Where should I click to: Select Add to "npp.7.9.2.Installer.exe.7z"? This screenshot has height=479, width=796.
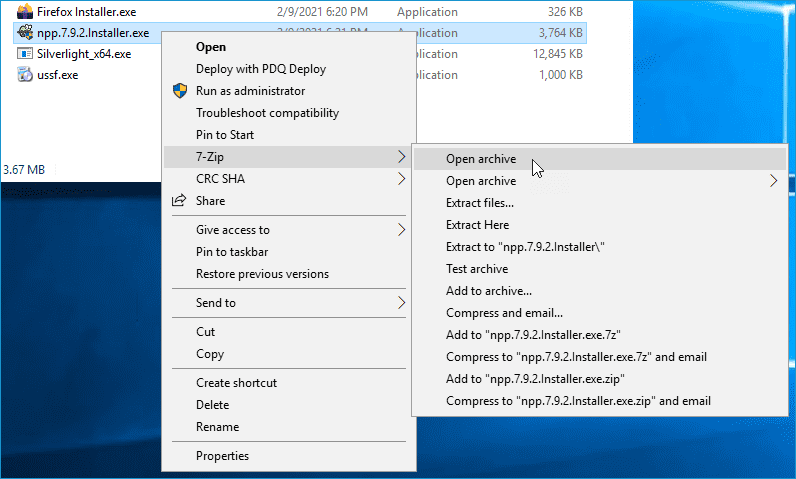pos(533,335)
